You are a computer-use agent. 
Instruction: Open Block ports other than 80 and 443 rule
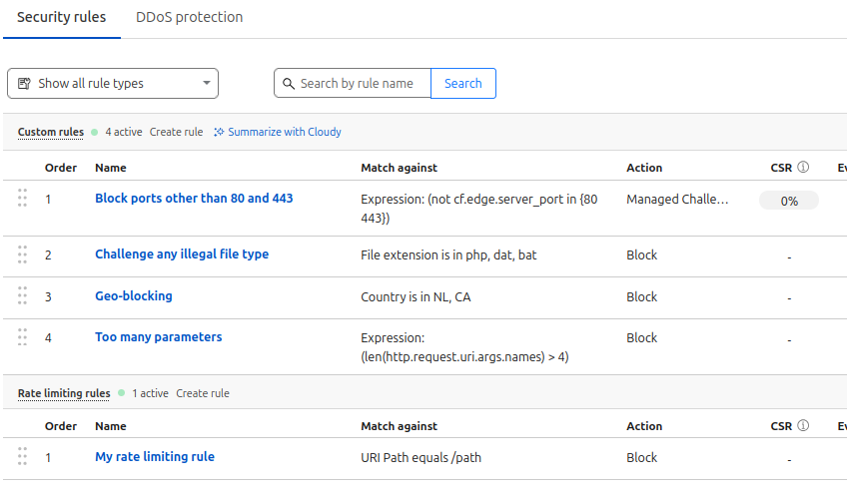[194, 198]
